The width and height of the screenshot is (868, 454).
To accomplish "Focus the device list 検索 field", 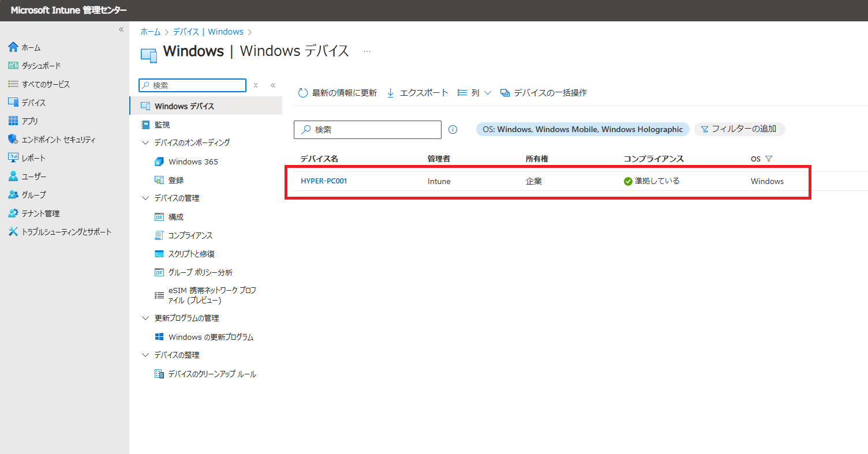I will point(368,130).
